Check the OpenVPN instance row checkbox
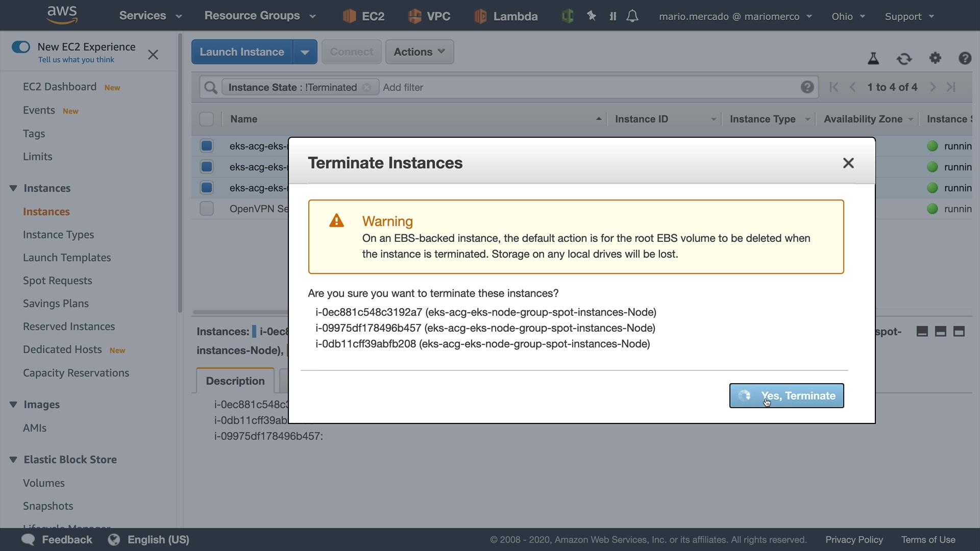 [x=207, y=209]
